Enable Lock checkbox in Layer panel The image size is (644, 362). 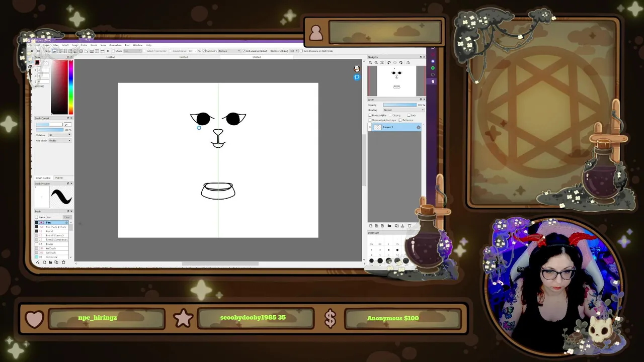409,115
